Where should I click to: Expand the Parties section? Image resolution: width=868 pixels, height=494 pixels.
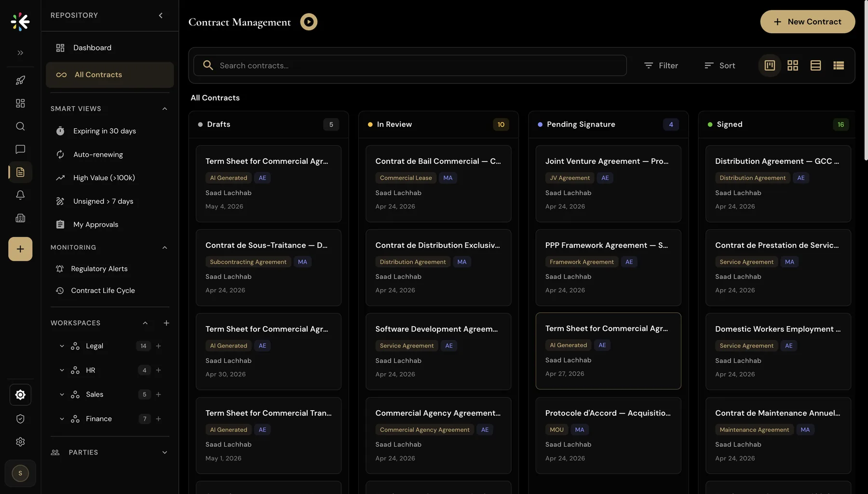[x=164, y=453]
